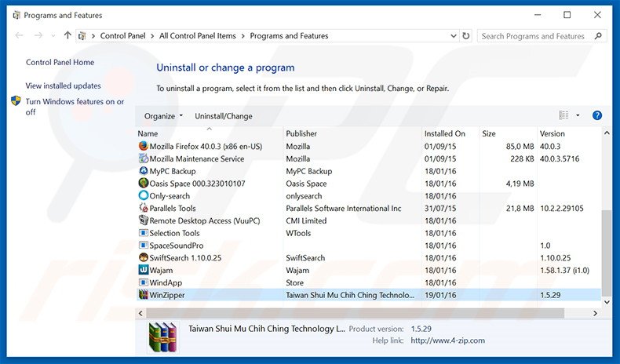Screen dimensions: 620x364
Task: Click the SwiftSearch program icon
Action: coord(143,257)
